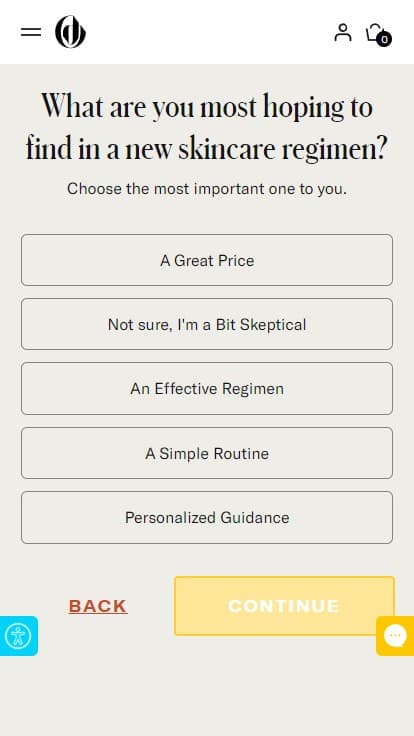414x736 pixels.
Task: Click the yellow CONTINUE button
Action: click(x=284, y=606)
